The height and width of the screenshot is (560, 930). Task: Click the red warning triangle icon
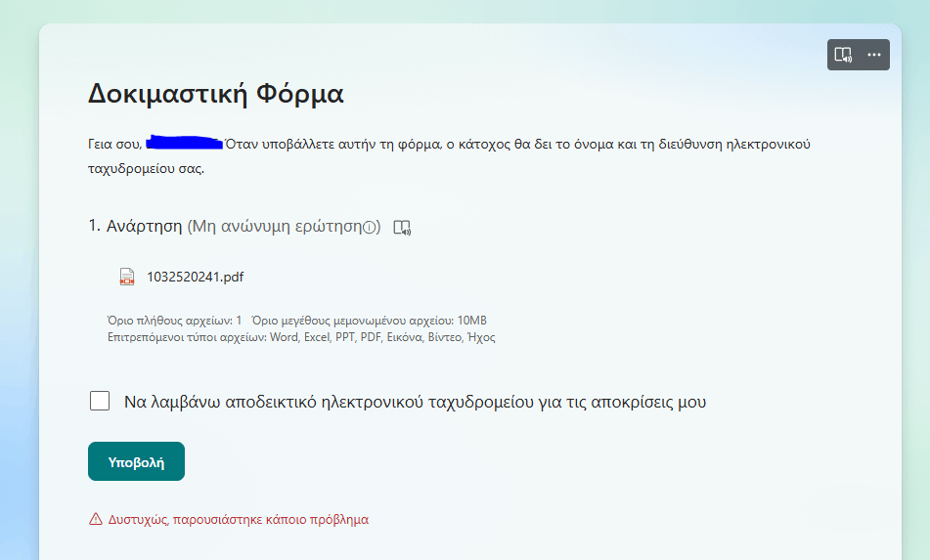(96, 519)
